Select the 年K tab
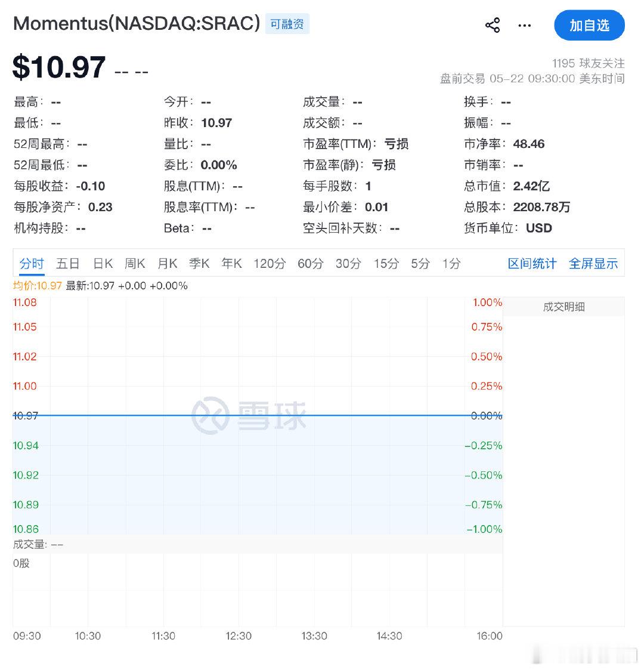This screenshot has height=670, width=644. pos(232,264)
